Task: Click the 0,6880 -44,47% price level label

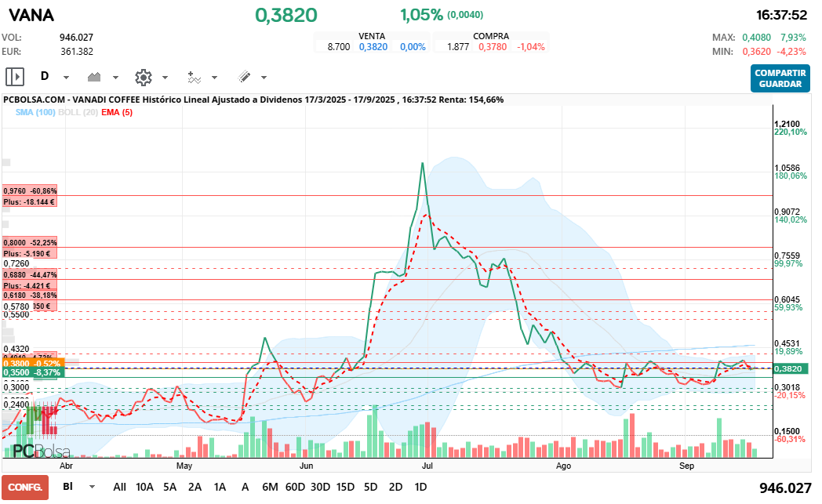Action: pyautogui.click(x=30, y=274)
